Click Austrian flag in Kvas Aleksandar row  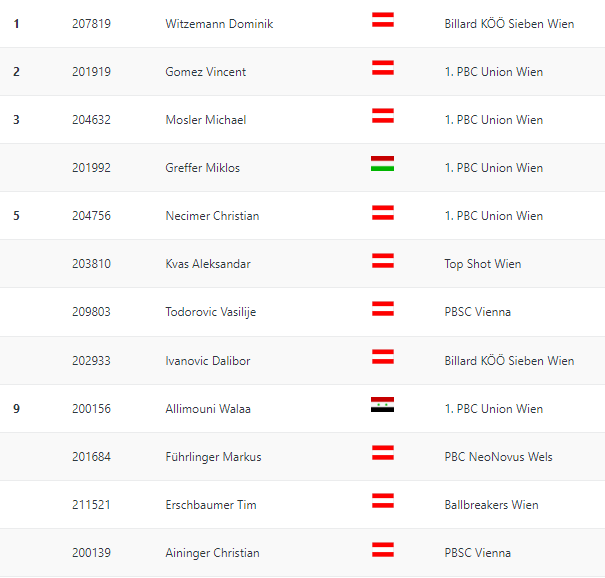click(x=383, y=260)
